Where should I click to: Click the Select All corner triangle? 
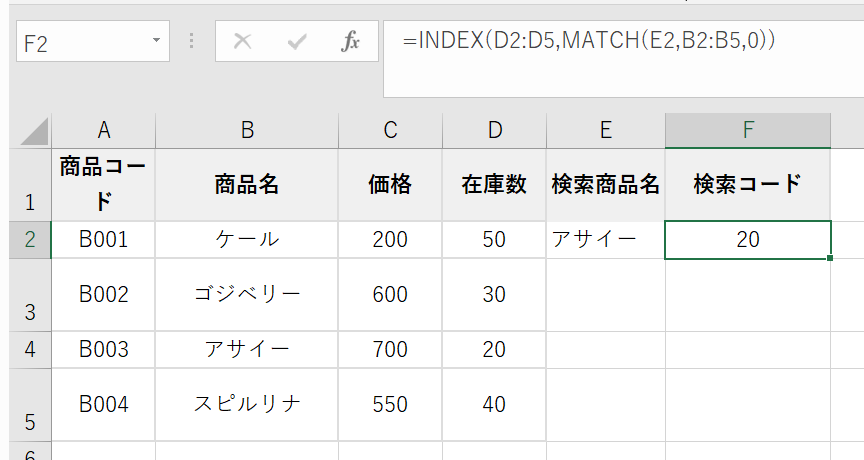pos(34,131)
